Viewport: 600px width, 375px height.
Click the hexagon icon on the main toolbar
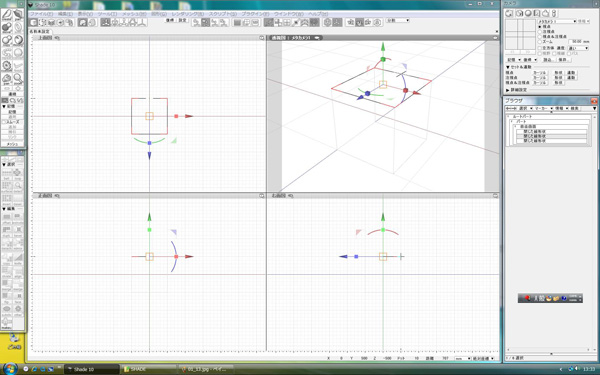[328, 23]
